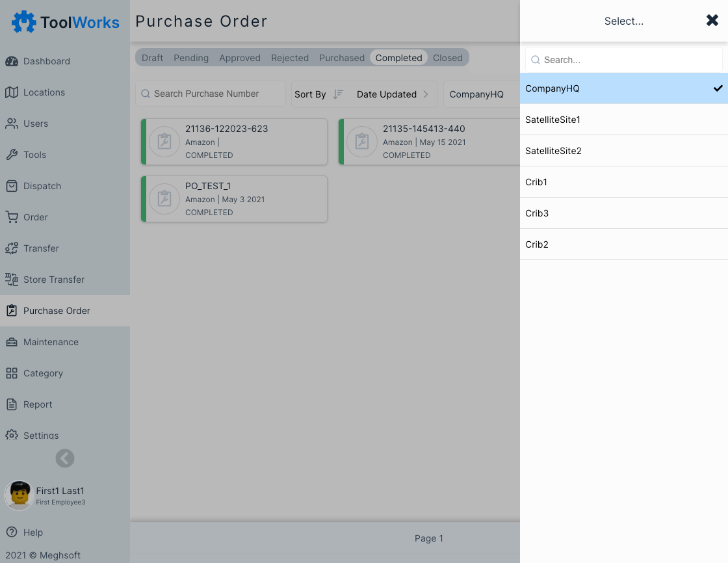Choose SatelliteSite1 from the list
The image size is (728, 563).
(623, 120)
